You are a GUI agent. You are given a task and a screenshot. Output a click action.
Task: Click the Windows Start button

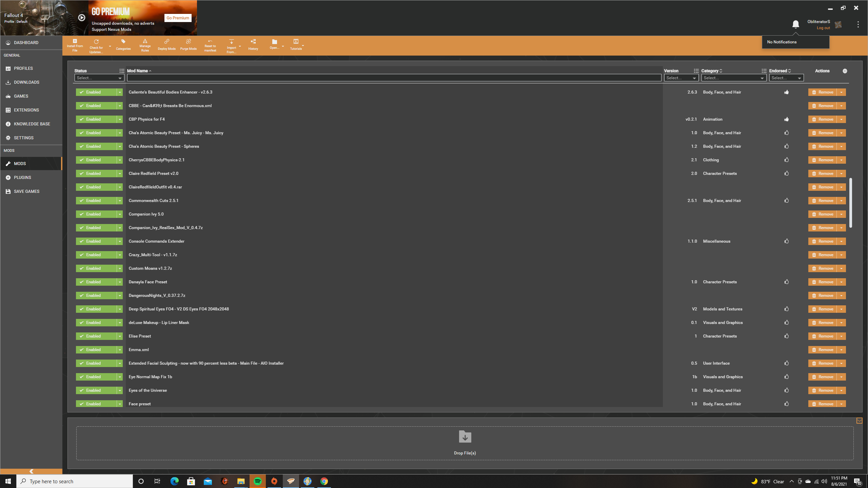[x=8, y=481]
